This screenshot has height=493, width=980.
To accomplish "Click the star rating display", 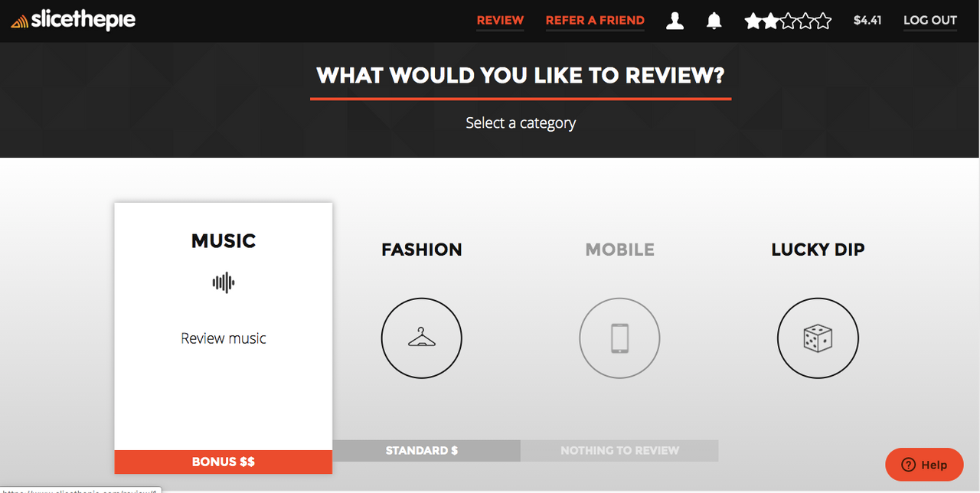I will 788,21.
